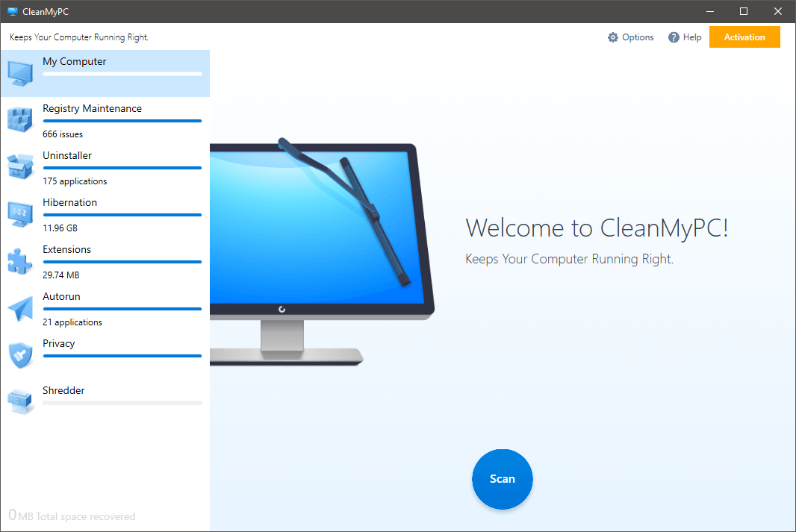Close the CleanMyPC window
Viewport: 796px width, 532px height.
[778, 11]
